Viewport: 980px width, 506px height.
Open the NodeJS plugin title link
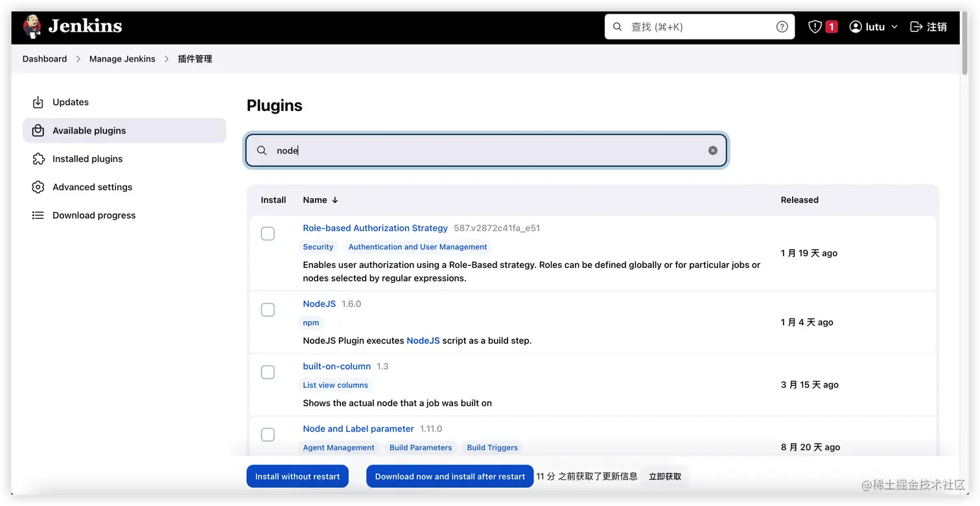[x=320, y=304]
